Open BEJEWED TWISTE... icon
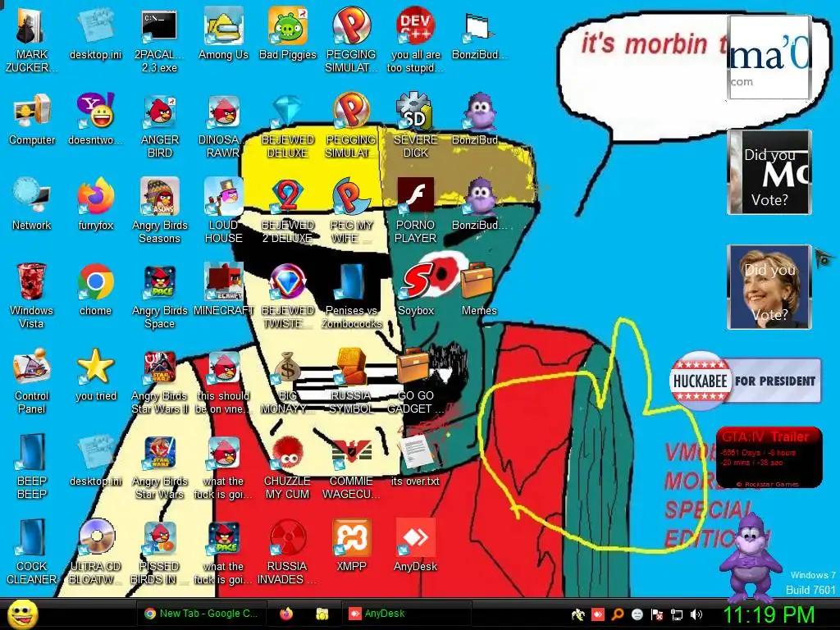Image resolution: width=840 pixels, height=630 pixels. tap(288, 294)
